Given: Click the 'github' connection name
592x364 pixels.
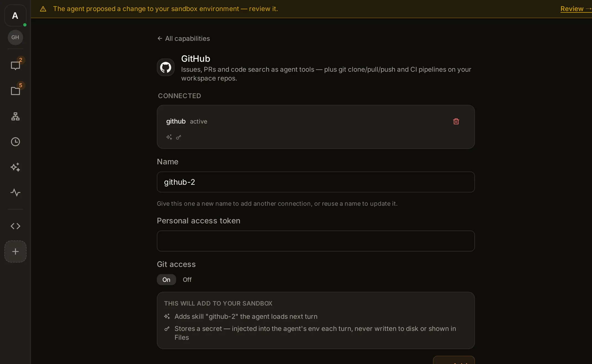Looking at the screenshot, I should [x=176, y=121].
